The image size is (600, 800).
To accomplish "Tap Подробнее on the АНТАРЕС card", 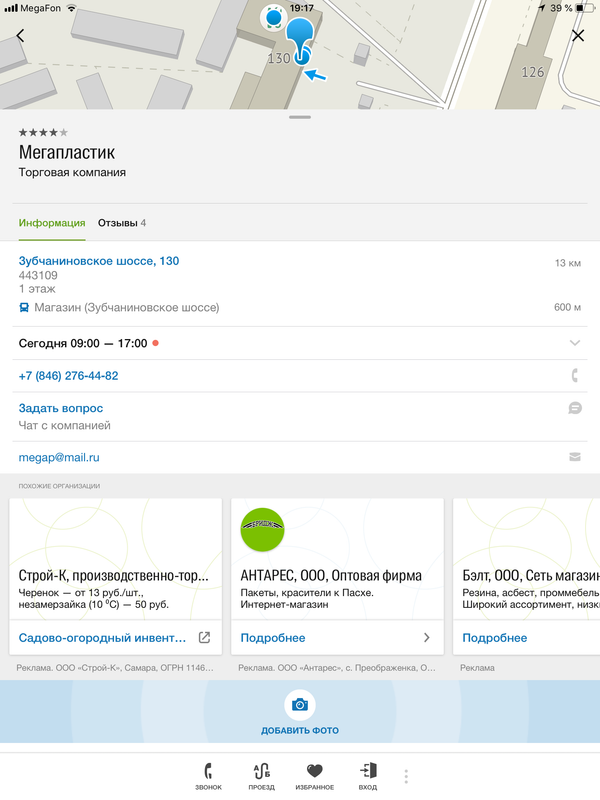I will click(273, 638).
